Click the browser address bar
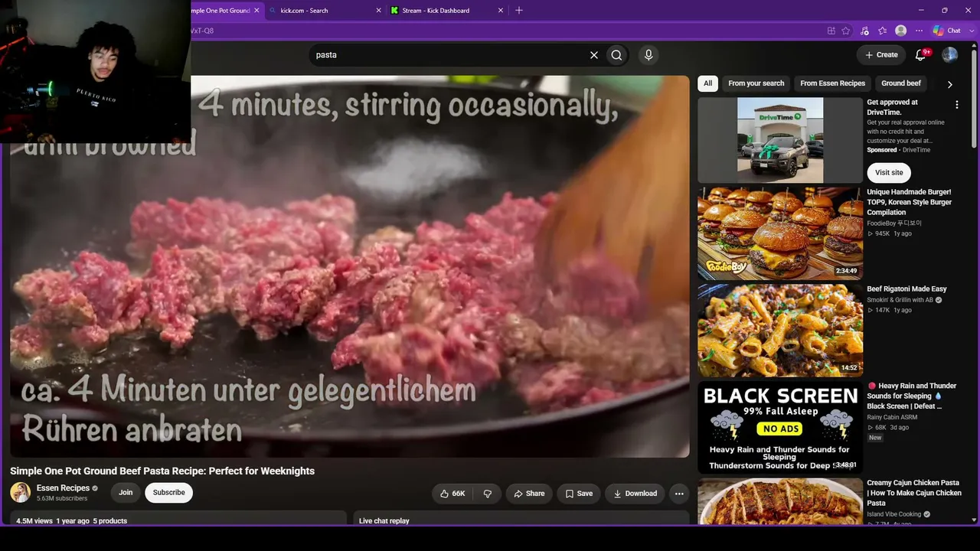The width and height of the screenshot is (980, 551). pos(505,31)
